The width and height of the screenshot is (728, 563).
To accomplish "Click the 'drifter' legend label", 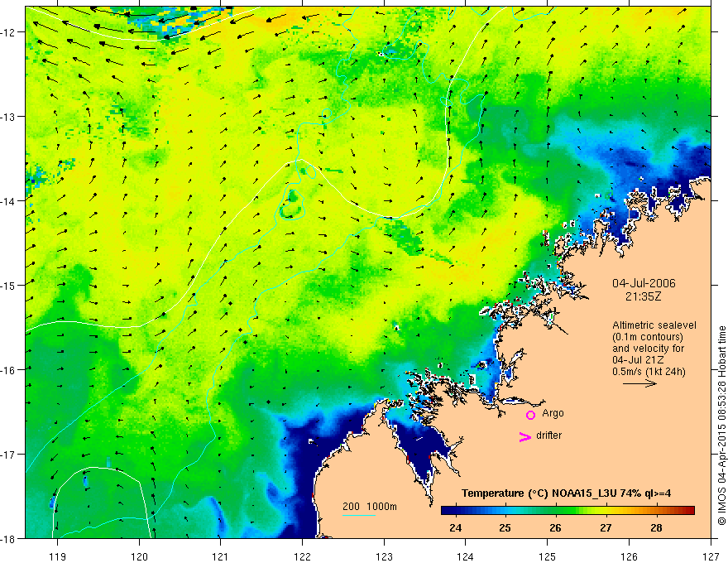I will coord(548,435).
